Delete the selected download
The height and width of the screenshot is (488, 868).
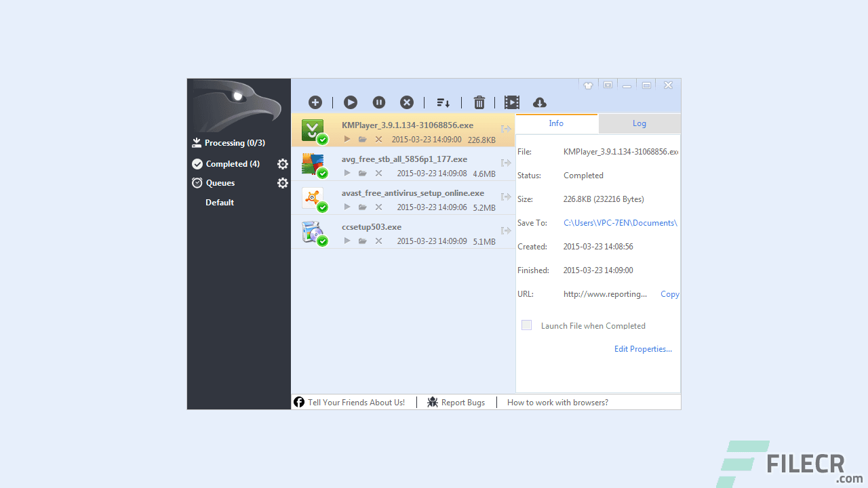coord(479,102)
